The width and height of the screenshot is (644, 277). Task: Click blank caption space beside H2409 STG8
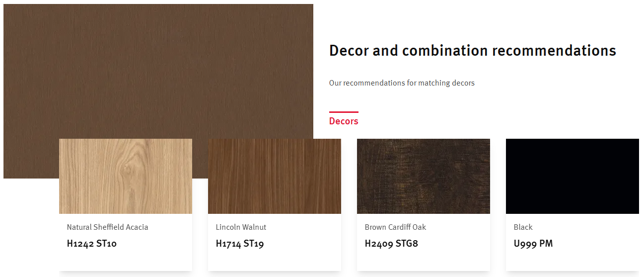click(454, 244)
